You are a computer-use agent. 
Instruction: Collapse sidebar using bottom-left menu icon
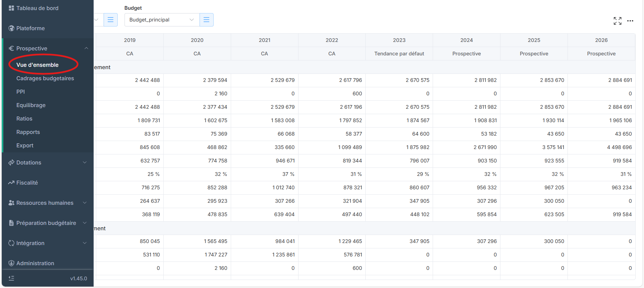(11, 278)
